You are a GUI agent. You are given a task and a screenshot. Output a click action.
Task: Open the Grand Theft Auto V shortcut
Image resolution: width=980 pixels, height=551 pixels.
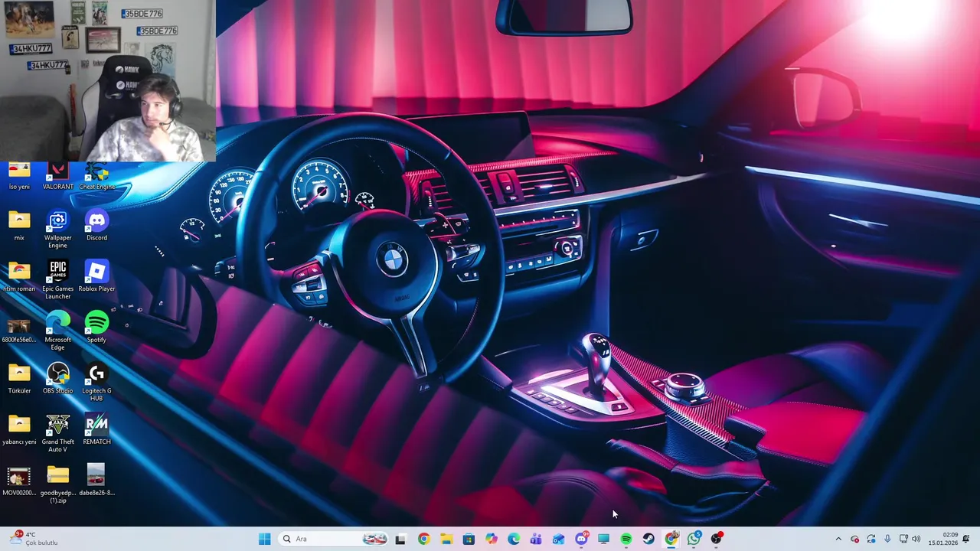coord(57,434)
